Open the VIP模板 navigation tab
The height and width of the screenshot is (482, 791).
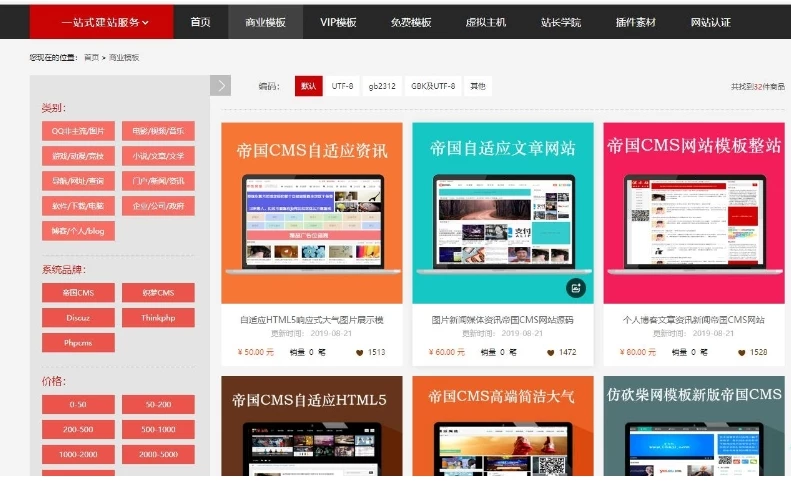click(338, 22)
